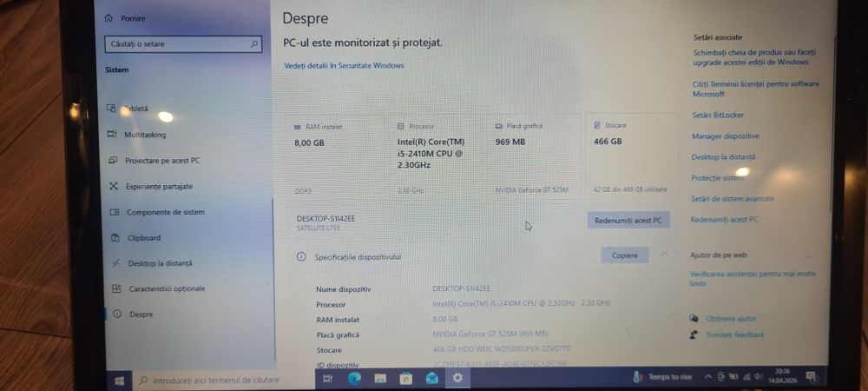Open 'Redenumiți acest PC' link on right
Image resolution: width=868 pixels, height=391 pixels.
pyautogui.click(x=724, y=219)
